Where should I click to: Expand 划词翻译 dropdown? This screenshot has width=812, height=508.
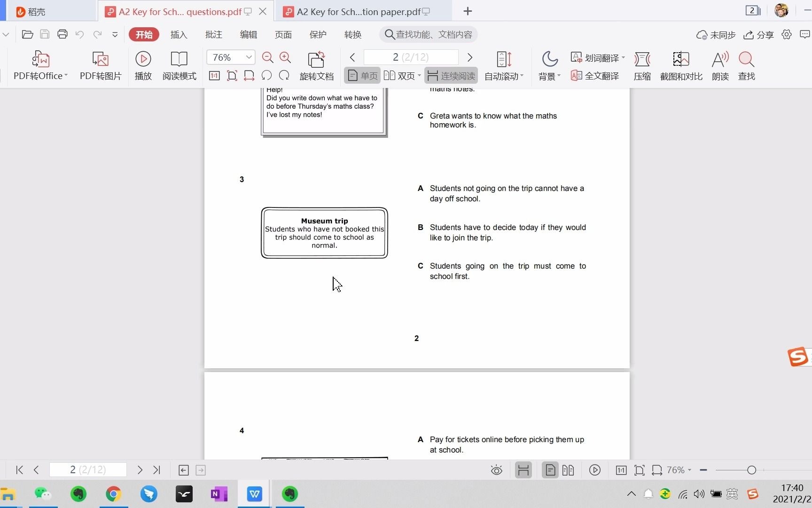623,58
